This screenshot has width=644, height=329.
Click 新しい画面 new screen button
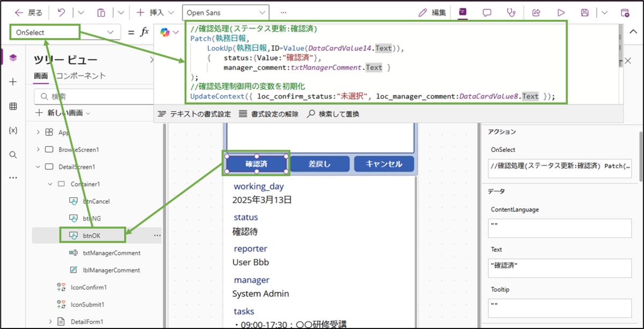[x=63, y=113]
